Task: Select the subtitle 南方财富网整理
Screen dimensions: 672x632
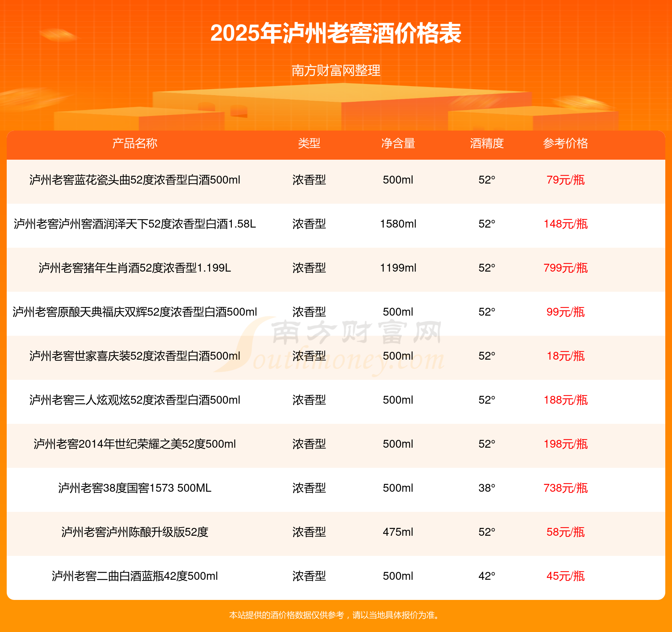Action: click(336, 71)
